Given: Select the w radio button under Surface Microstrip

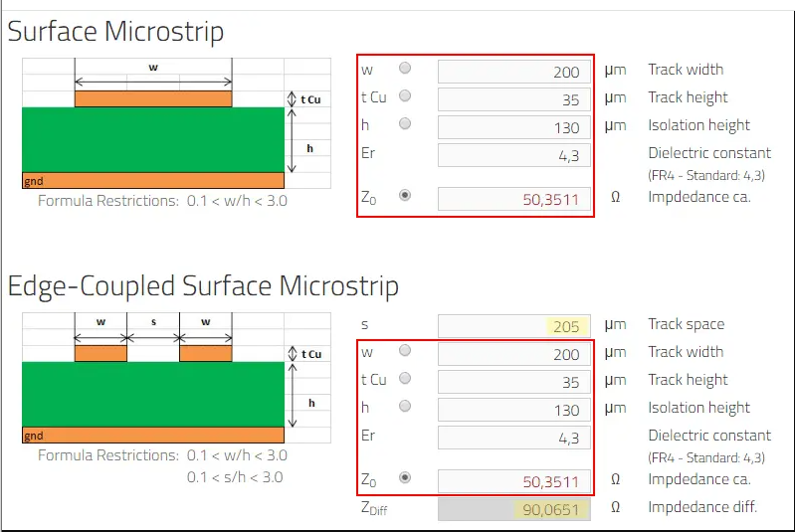Looking at the screenshot, I should [405, 69].
